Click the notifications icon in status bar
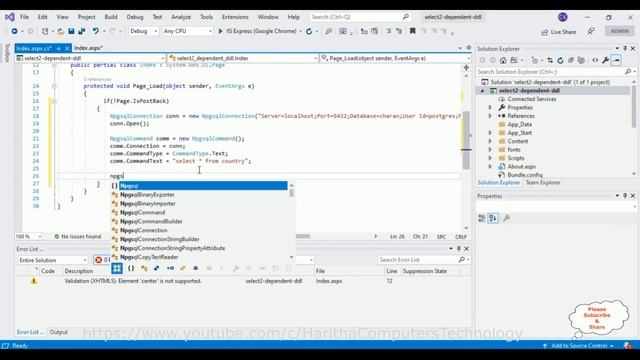Screen dimensions: 640x360 (627, 346)
